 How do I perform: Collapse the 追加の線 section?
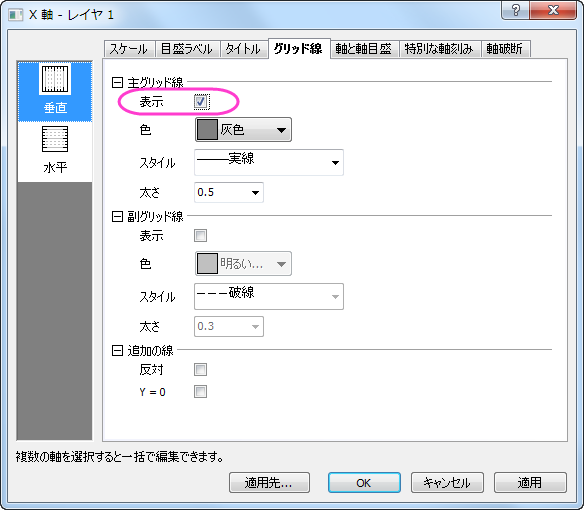click(x=117, y=350)
